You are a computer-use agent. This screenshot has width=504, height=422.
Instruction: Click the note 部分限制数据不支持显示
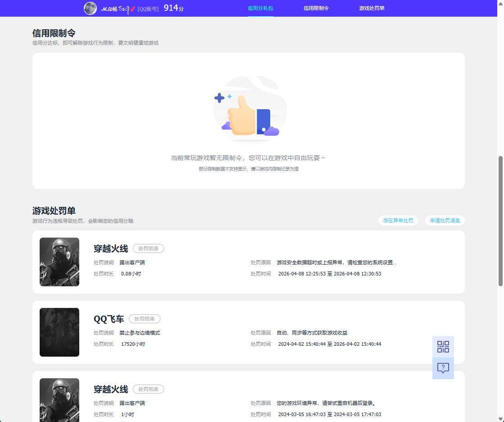(249, 169)
